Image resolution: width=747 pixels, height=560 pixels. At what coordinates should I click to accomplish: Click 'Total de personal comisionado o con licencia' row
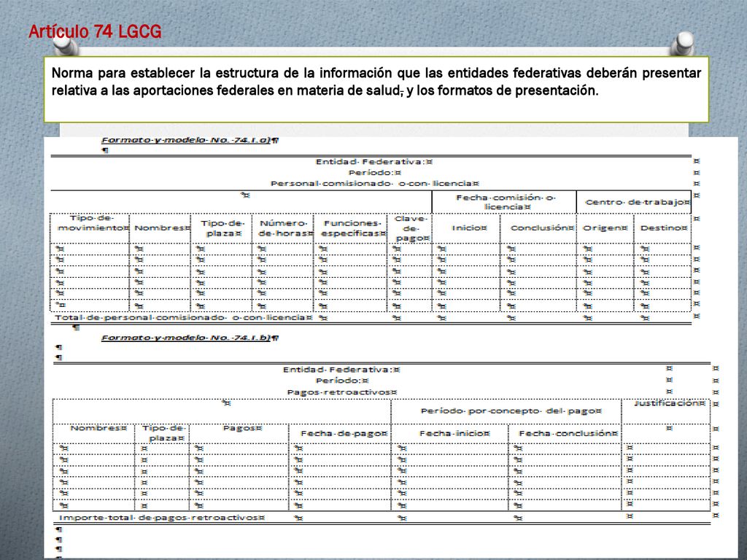click(x=371, y=318)
